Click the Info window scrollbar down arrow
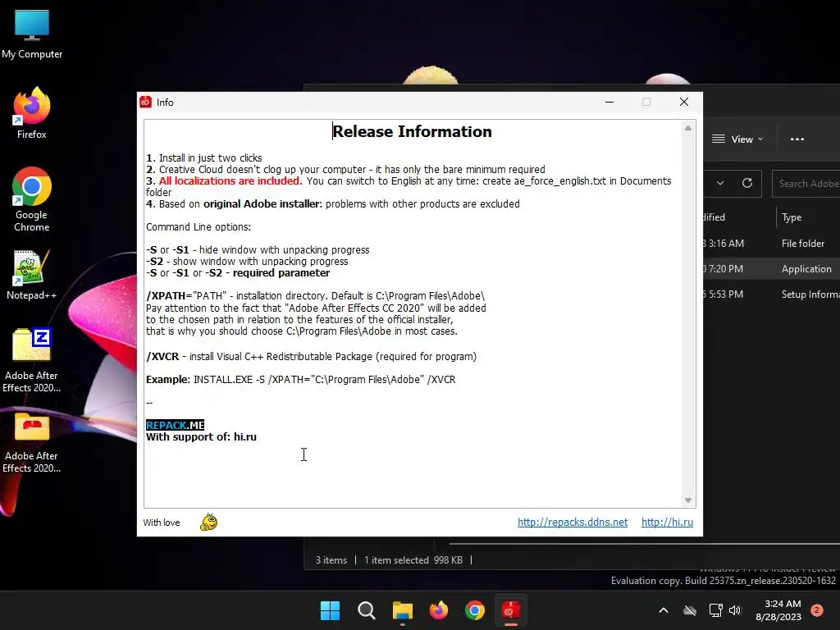840x630 pixels. coord(688,500)
